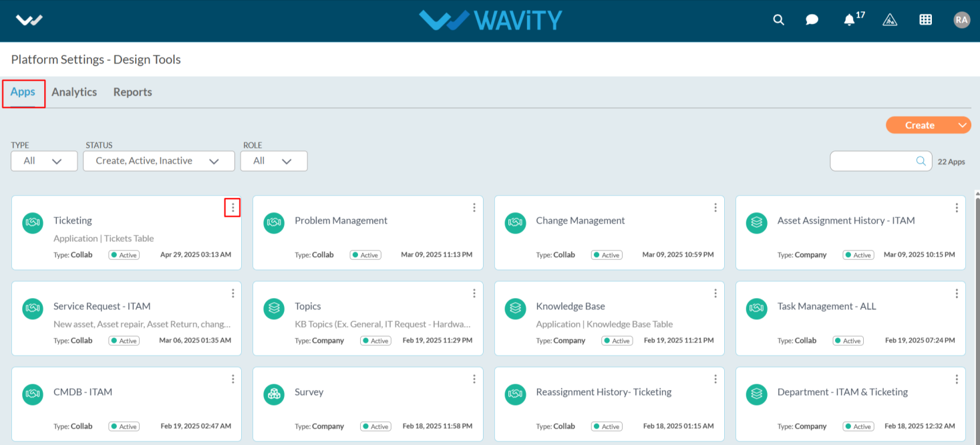Open three-dot menu on Ticketing card
This screenshot has width=980, height=445.
click(232, 208)
